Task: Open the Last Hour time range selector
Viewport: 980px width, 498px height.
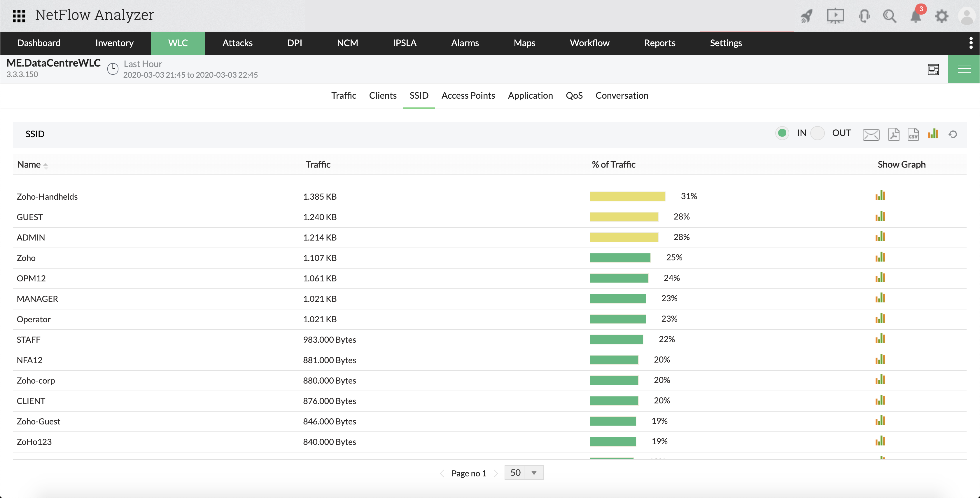Action: coord(143,64)
